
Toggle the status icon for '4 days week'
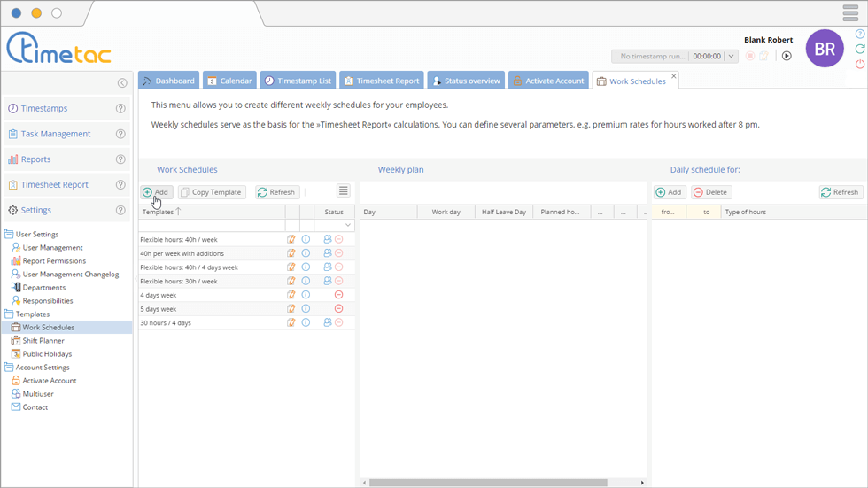click(x=338, y=295)
